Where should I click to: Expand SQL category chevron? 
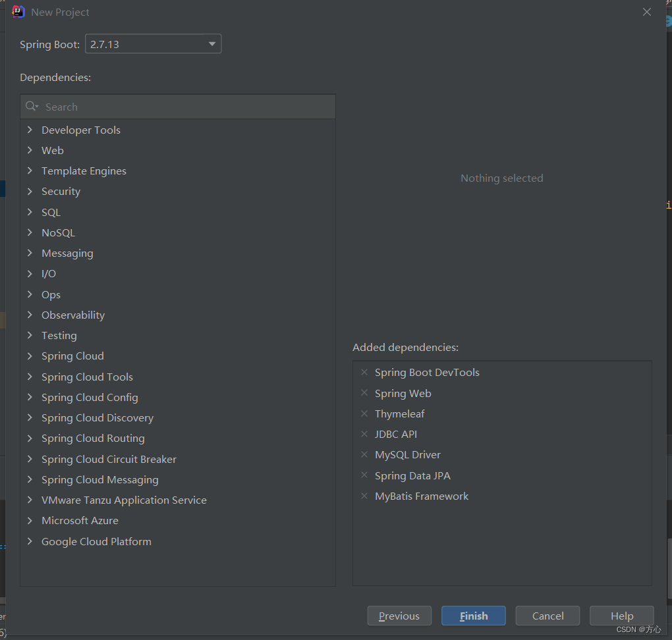pyautogui.click(x=30, y=211)
